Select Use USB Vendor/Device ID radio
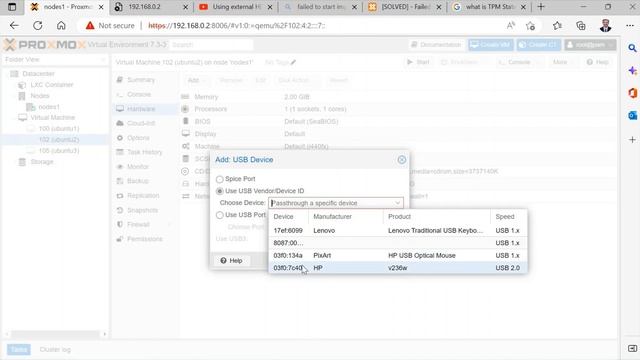Screen dimensions: 640x360 click(x=220, y=191)
